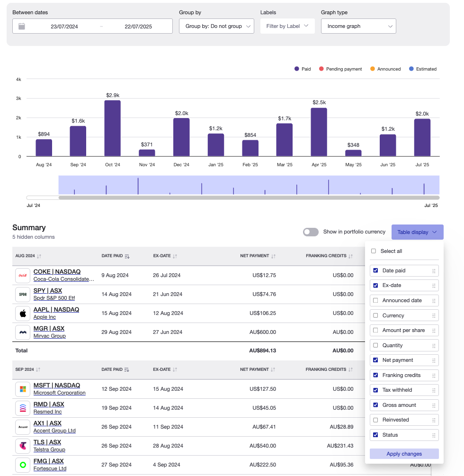The width and height of the screenshot is (464, 476).
Task: Click the Microsoft logo beside MSFT
Action: 22,389
